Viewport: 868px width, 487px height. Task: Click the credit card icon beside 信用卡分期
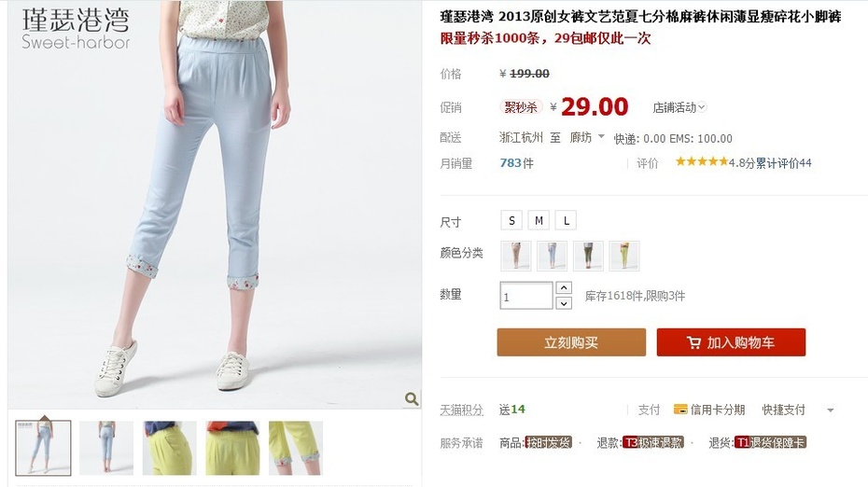tap(680, 410)
